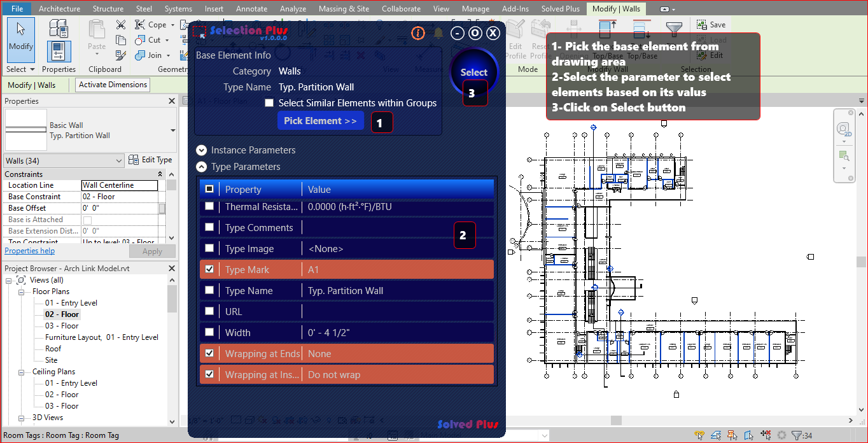
Task: Open the Walls (34) filter dropdown
Action: coord(64,160)
